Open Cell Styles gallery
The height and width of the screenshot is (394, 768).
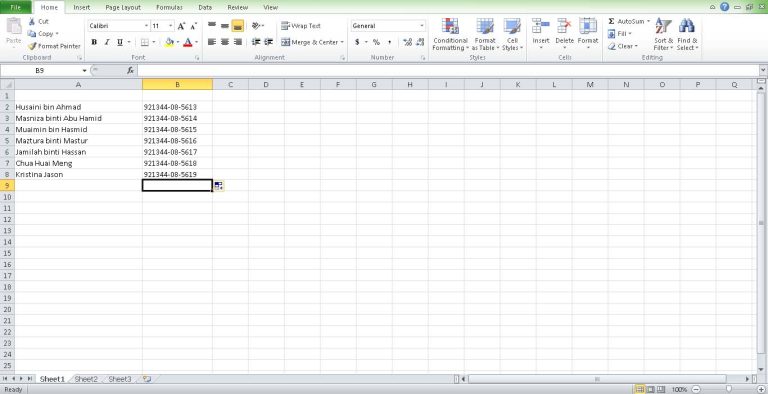(x=512, y=34)
